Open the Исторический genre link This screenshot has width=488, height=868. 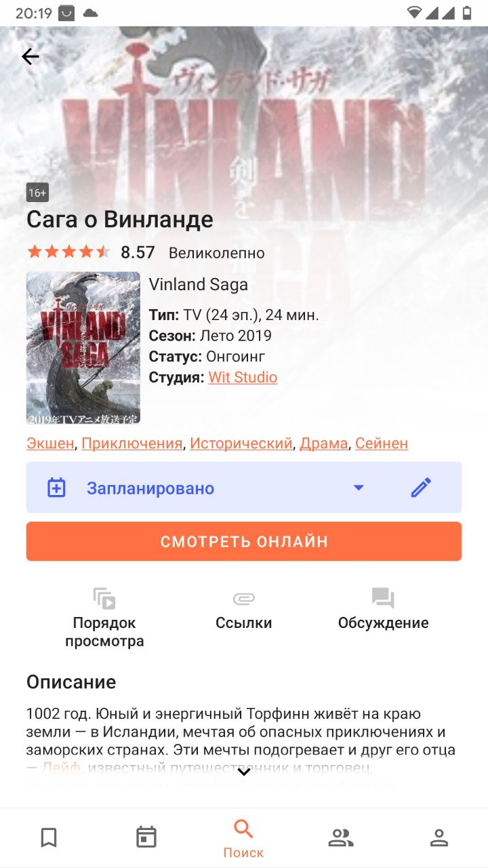pos(241,443)
